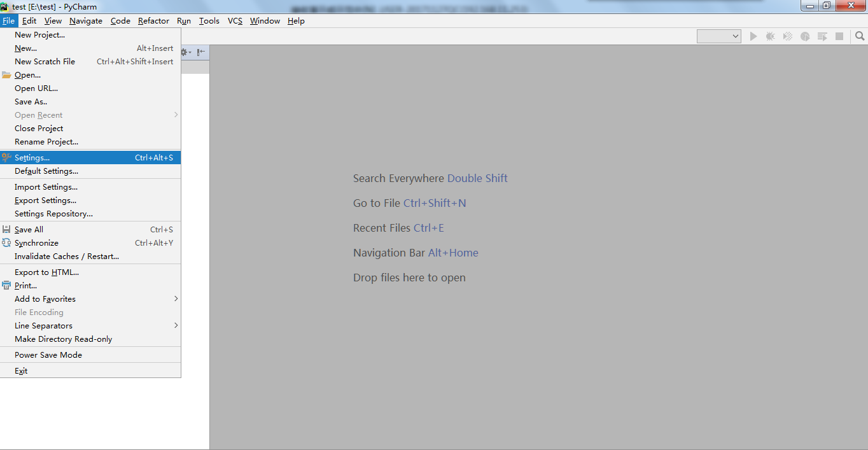Image resolution: width=868 pixels, height=450 pixels.
Task: Choose Save As.. entry
Action: (x=90, y=102)
